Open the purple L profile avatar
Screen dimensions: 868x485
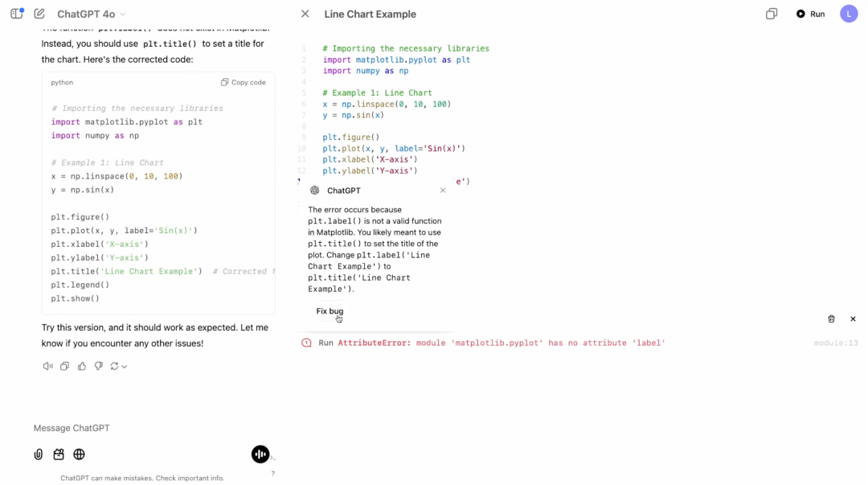[849, 13]
